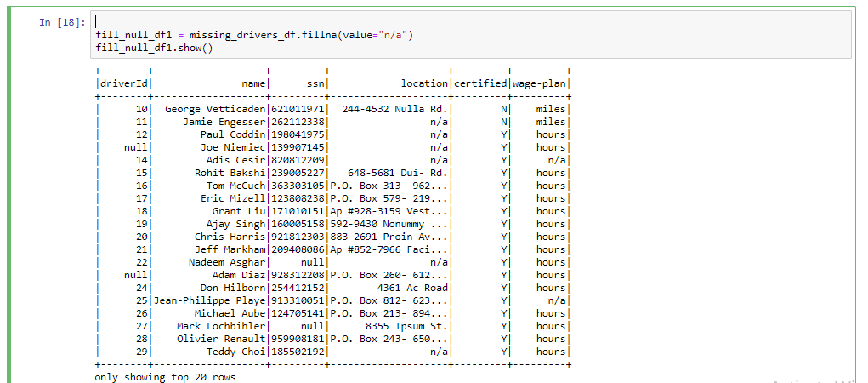Click the name George Vetticaden in output
The image size is (868, 383).
coord(215,109)
